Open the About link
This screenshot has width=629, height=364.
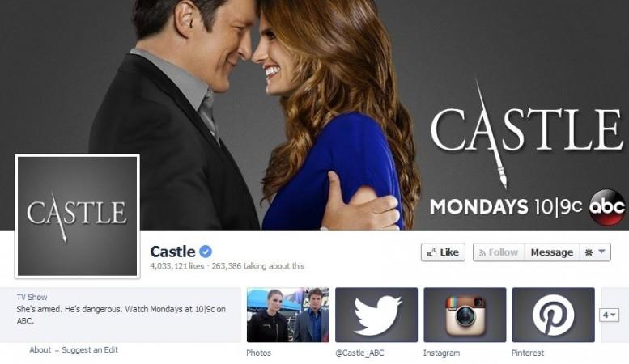coord(40,350)
